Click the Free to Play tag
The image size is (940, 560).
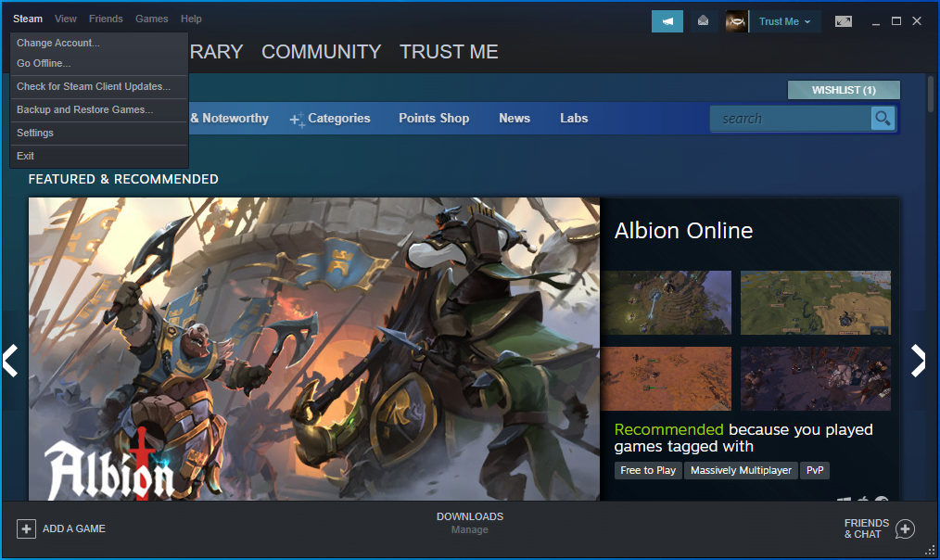pyautogui.click(x=648, y=470)
